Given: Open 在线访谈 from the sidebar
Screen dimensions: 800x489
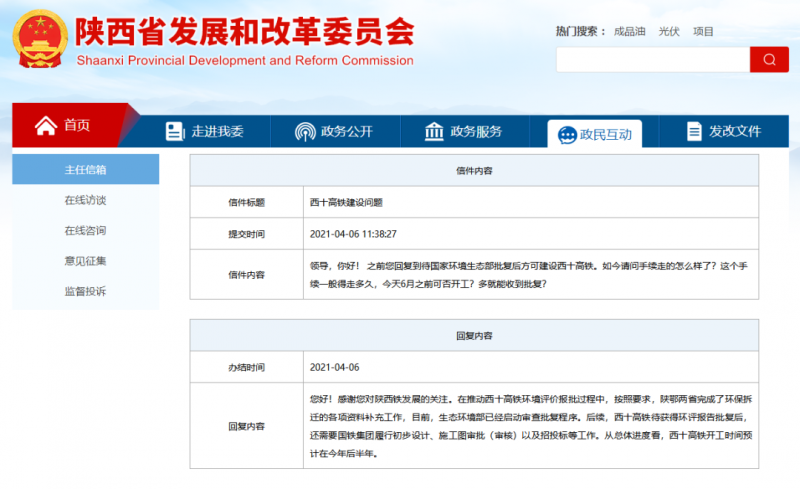Looking at the screenshot, I should [85, 200].
